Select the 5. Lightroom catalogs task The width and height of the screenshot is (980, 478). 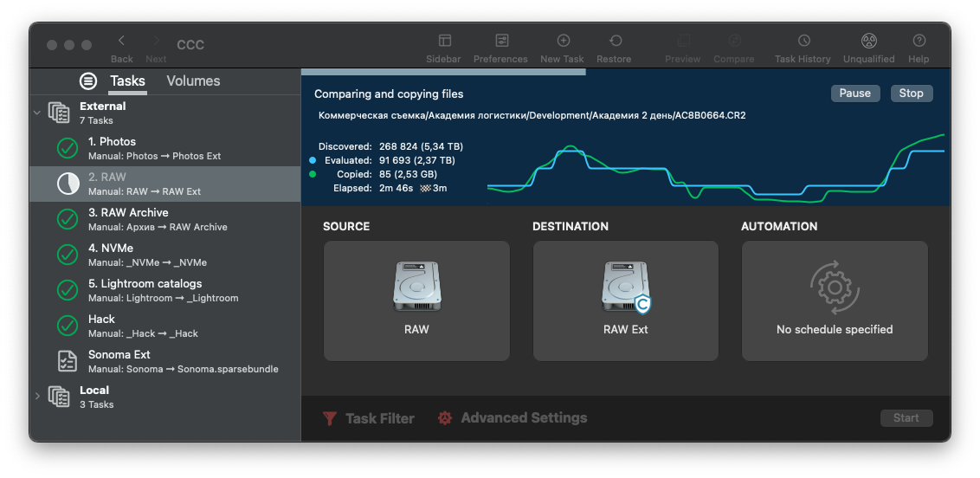point(165,291)
